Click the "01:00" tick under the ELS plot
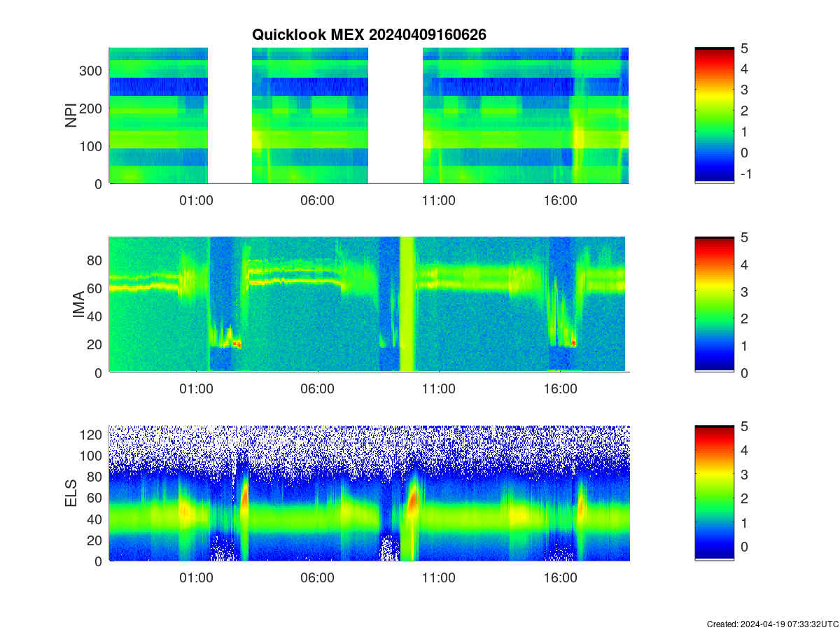Viewport: 840px width, 630px height. click(x=196, y=578)
